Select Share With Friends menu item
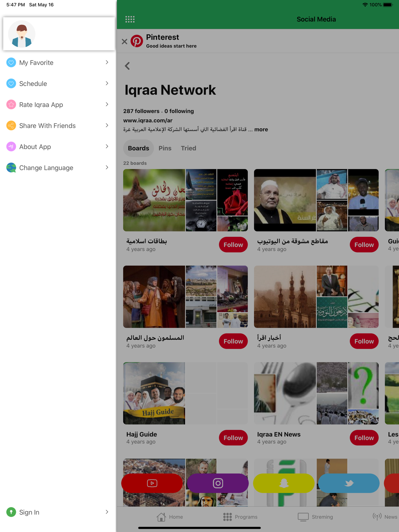Image resolution: width=399 pixels, height=532 pixels. point(58,126)
